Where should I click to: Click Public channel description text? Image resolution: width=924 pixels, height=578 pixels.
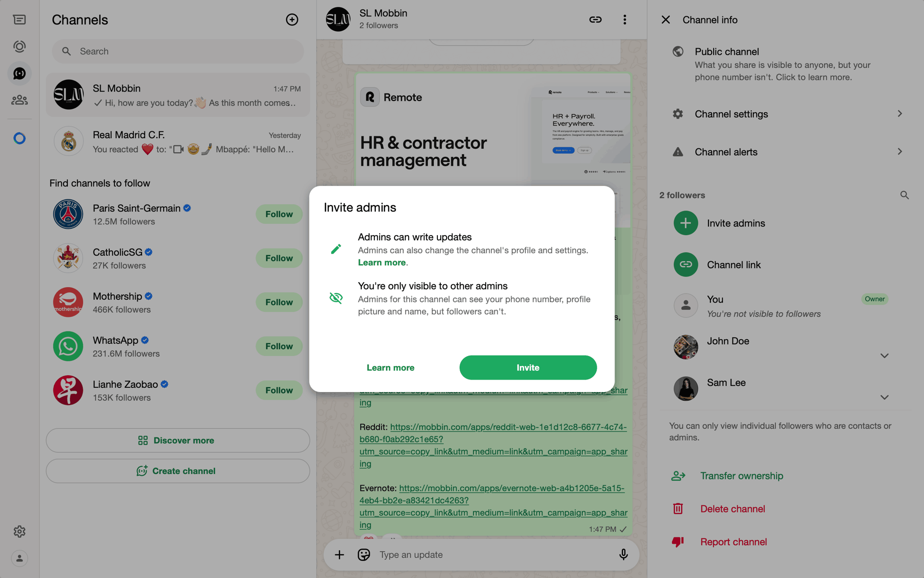pos(783,71)
